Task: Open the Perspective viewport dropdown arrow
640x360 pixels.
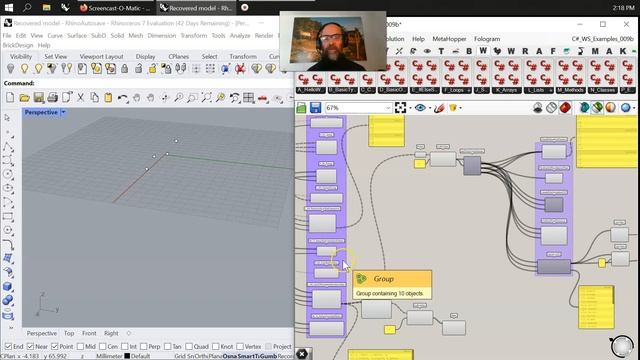Action: (63, 112)
